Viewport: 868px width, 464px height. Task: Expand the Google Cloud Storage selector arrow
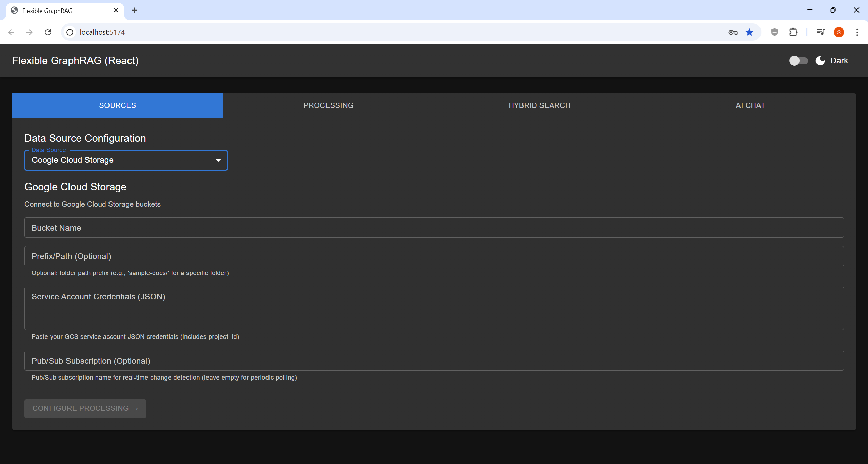(x=218, y=160)
